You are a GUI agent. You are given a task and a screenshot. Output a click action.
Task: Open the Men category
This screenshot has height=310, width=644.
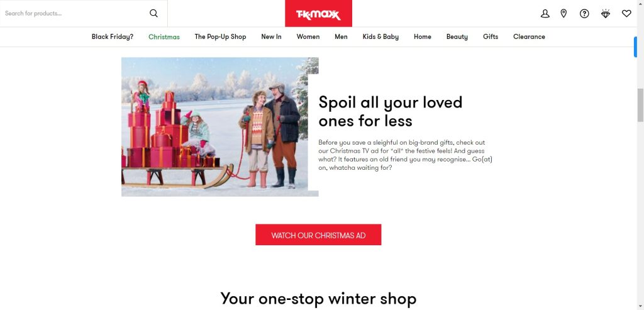point(341,36)
